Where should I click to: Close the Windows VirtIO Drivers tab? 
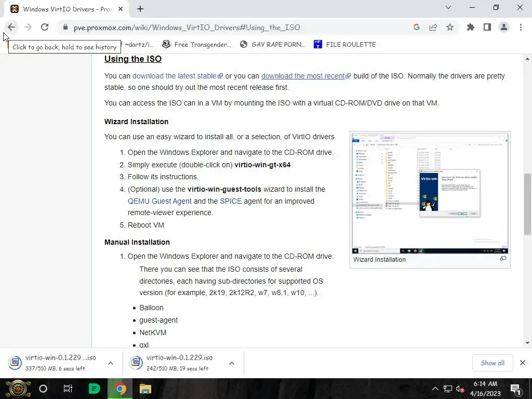(121, 9)
